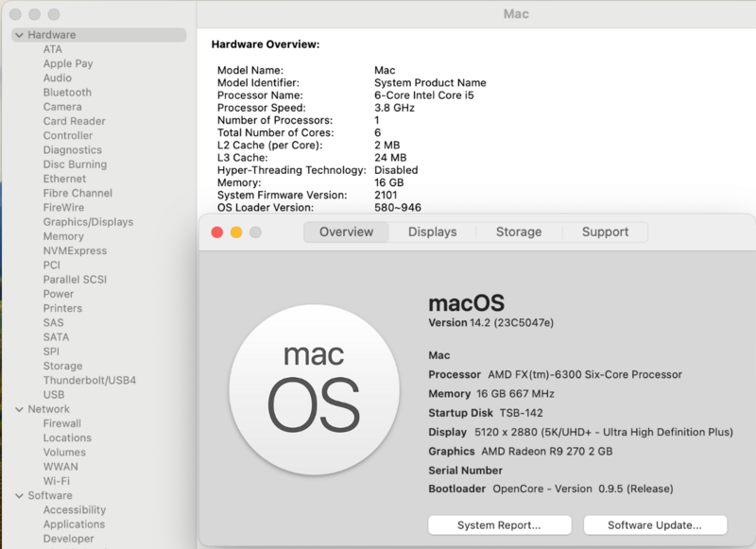Click the '24 MB' L3 cache value
756x549 pixels.
coord(390,158)
